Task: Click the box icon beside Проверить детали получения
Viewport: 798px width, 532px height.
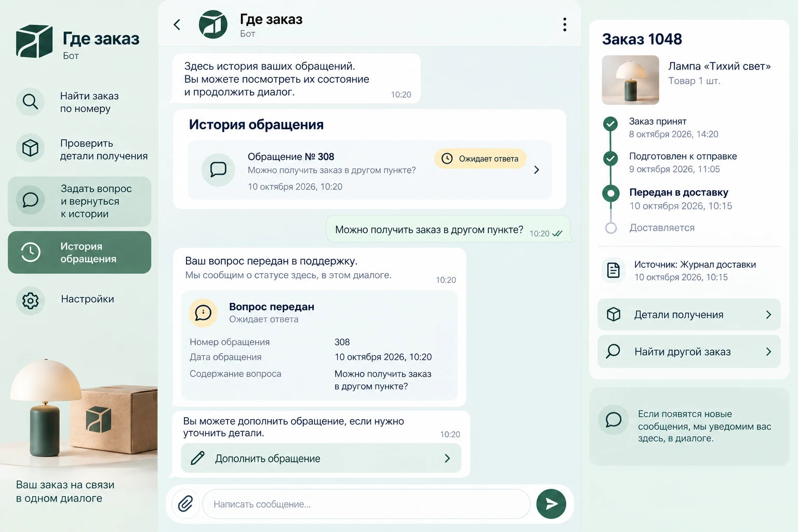Action: 30,148
